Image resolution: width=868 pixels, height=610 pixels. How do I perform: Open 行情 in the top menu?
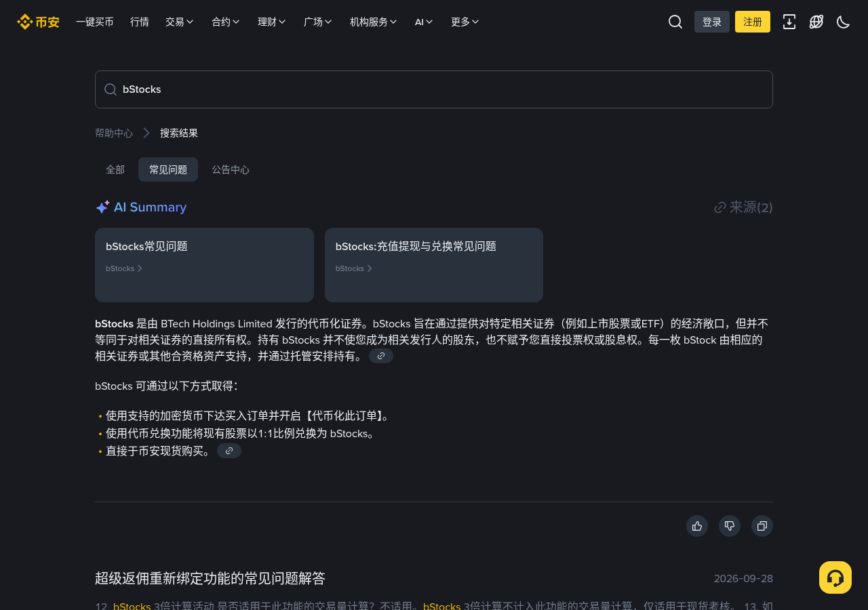click(x=140, y=22)
